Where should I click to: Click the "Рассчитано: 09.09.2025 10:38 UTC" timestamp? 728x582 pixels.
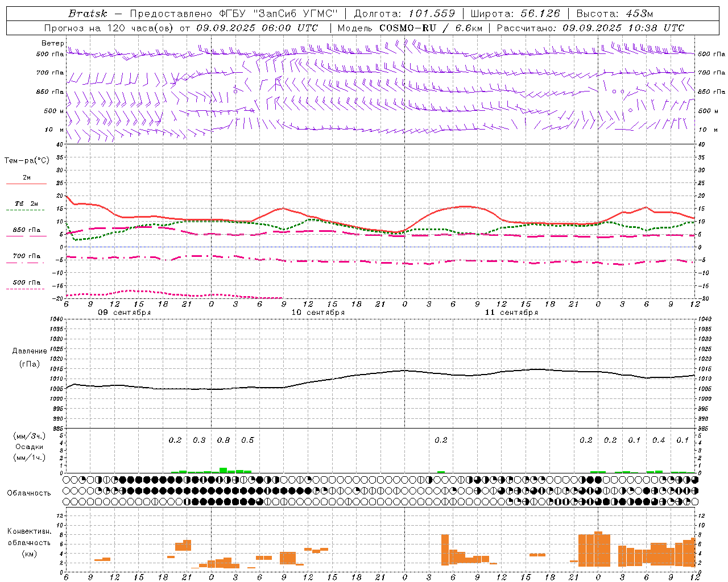click(590, 28)
